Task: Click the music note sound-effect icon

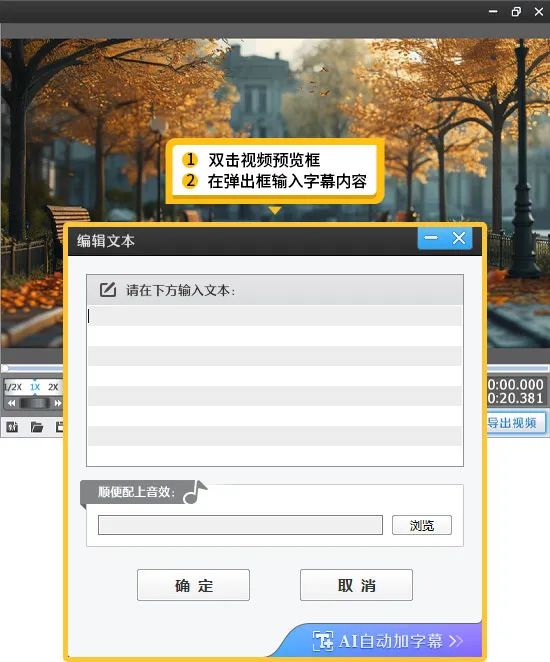Action: pos(195,492)
